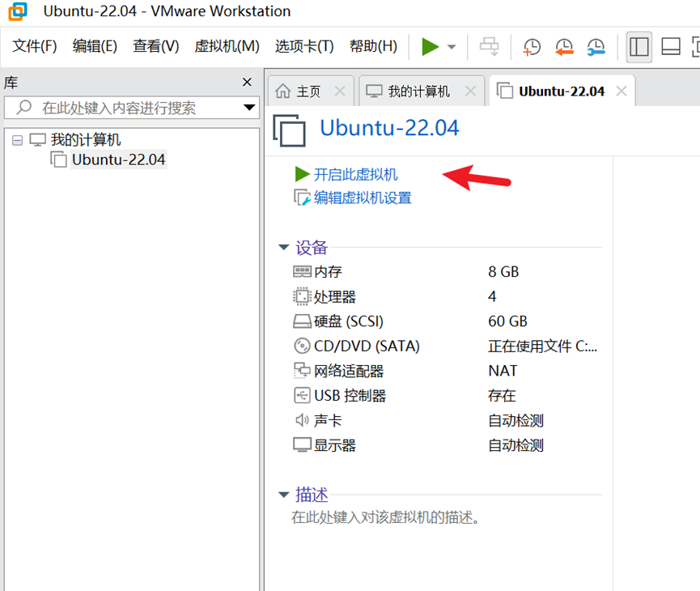Select the 内存 device label
The width and height of the screenshot is (700, 591).
click(328, 271)
